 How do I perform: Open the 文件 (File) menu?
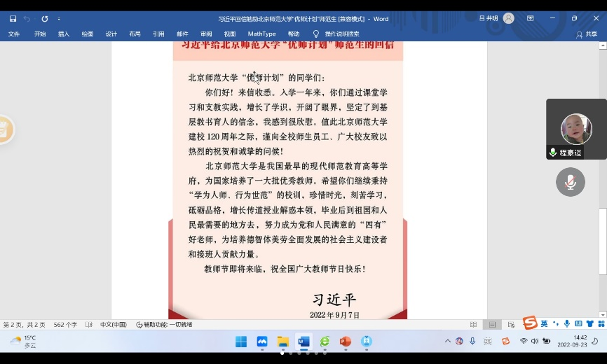point(14,34)
